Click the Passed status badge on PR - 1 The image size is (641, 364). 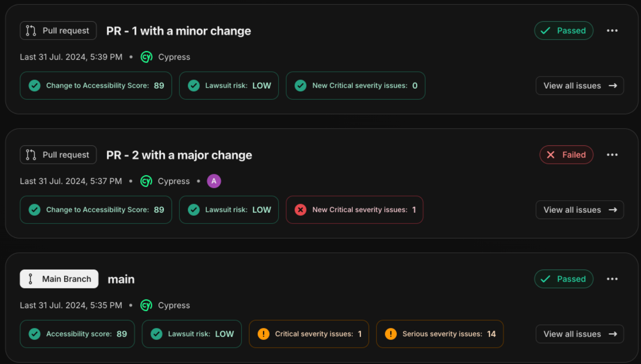coord(563,31)
